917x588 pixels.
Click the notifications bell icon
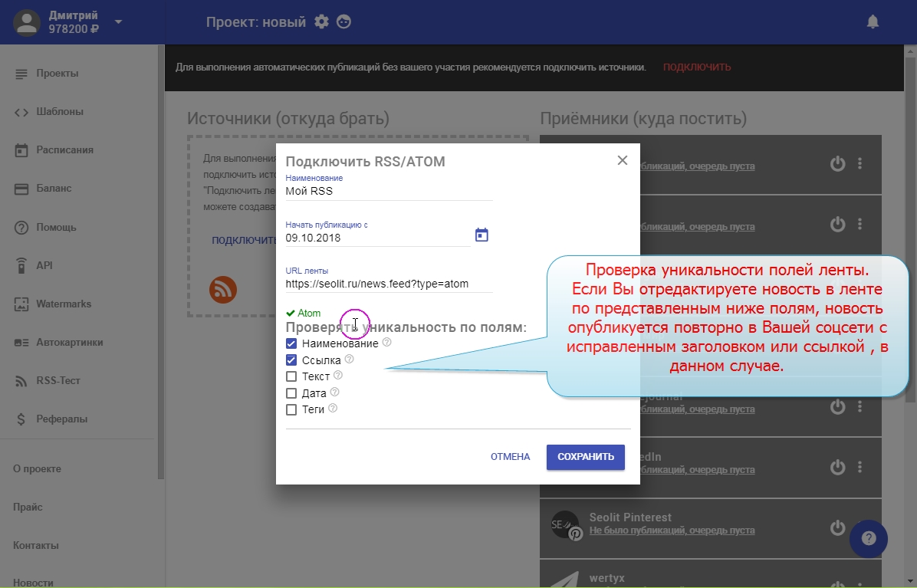[873, 22]
